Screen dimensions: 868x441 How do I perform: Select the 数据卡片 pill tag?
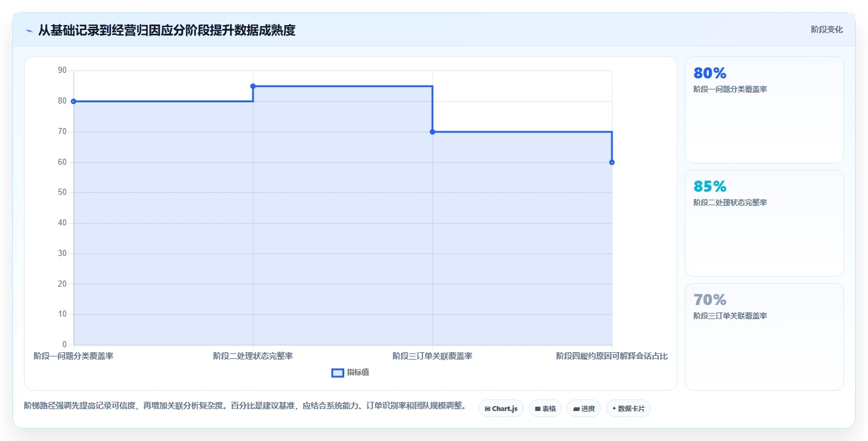[628, 409]
